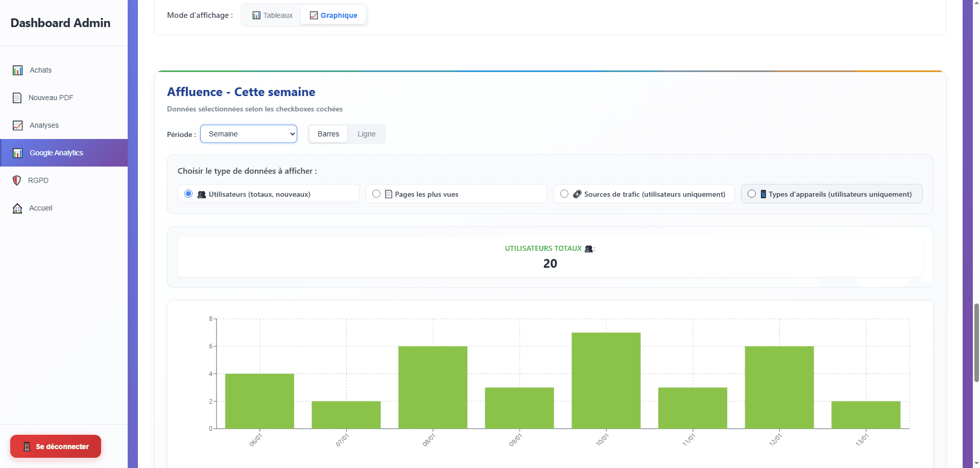Screen dimensions: 980x468
Task: Click the door icon on Se déconnecter
Action: coord(27,447)
